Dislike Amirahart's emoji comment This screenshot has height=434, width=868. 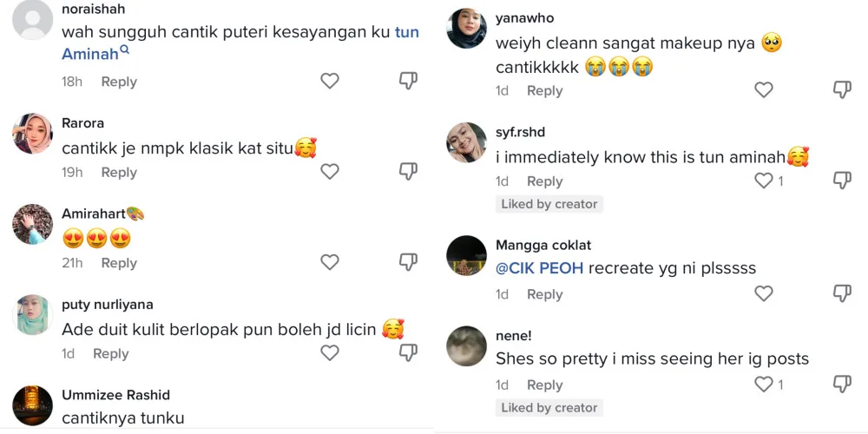click(408, 262)
